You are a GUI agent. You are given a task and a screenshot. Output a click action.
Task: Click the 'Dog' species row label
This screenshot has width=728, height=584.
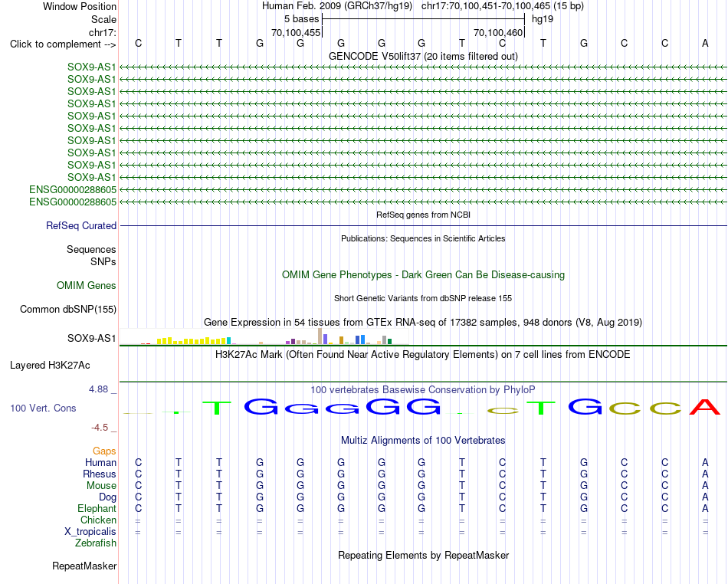click(107, 497)
